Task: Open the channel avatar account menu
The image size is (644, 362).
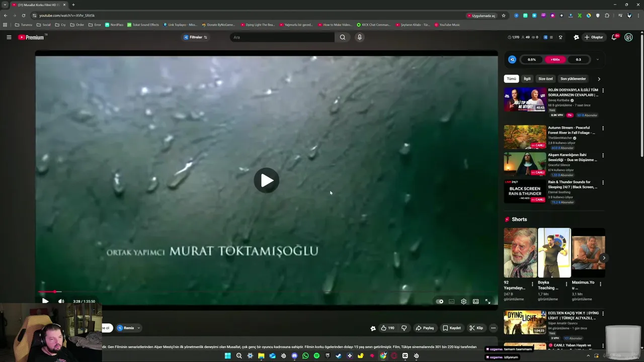Action: [628, 37]
